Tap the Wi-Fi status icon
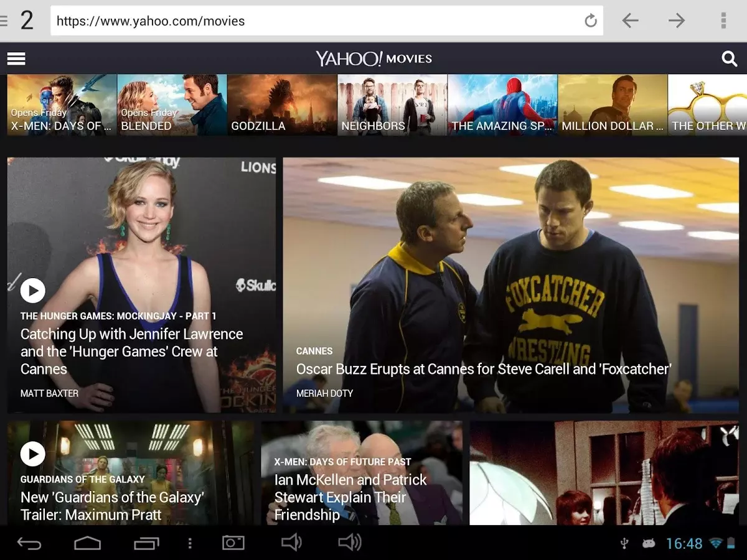Image resolution: width=747 pixels, height=560 pixels. [716, 543]
